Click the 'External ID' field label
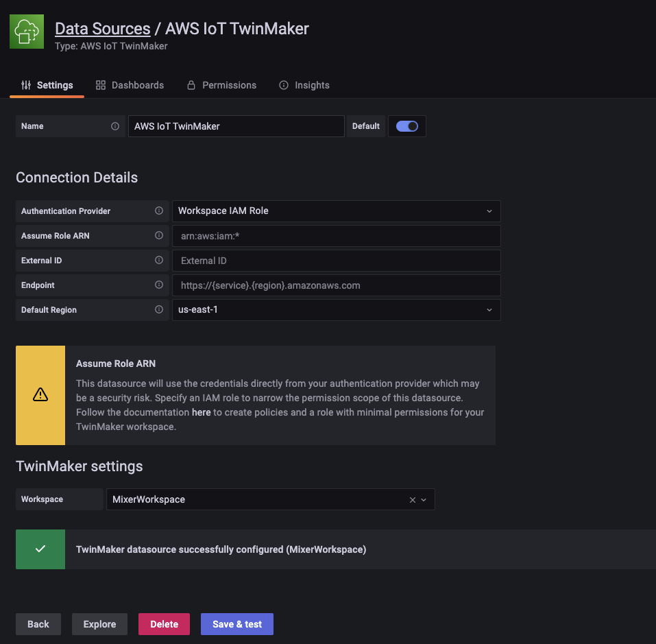The image size is (656, 644). tap(42, 261)
